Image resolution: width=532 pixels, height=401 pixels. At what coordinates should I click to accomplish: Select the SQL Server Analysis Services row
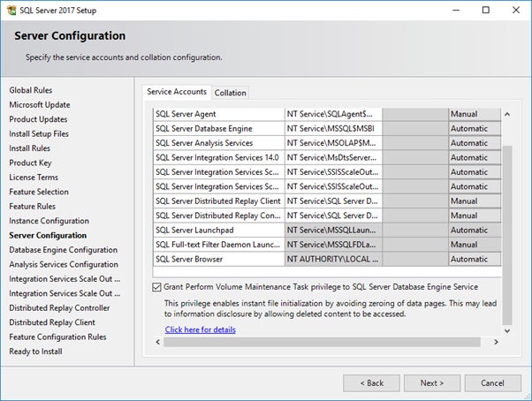[219, 143]
